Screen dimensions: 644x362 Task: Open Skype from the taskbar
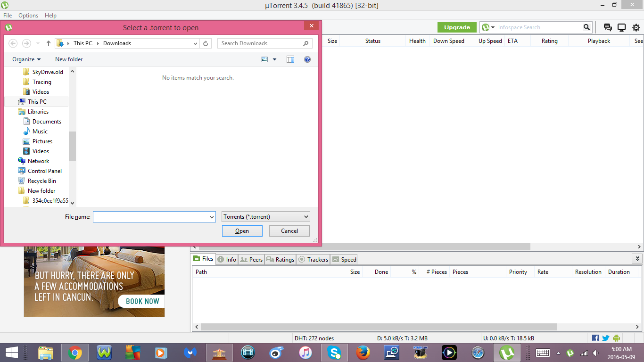point(334,353)
